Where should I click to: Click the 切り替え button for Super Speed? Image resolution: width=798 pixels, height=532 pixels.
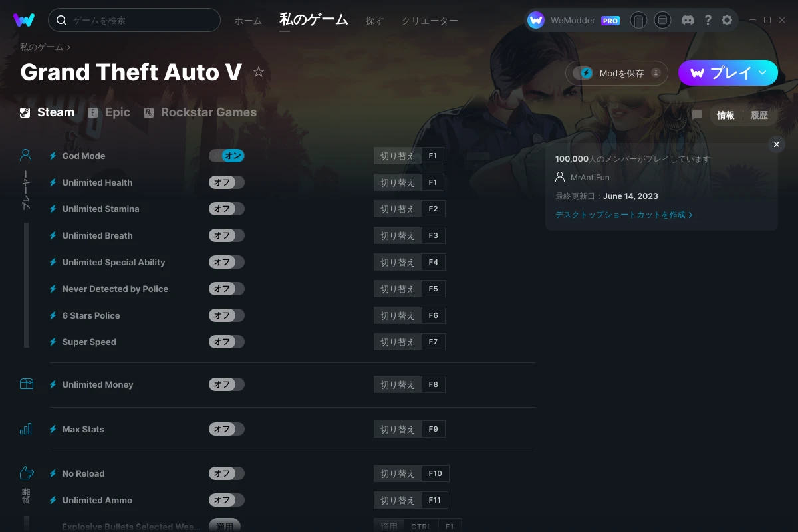point(397,342)
